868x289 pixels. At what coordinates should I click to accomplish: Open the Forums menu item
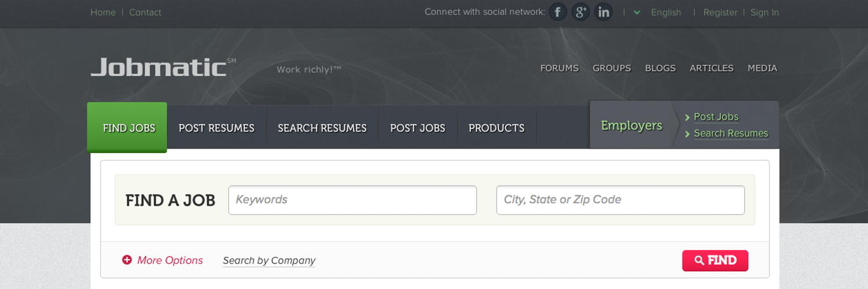click(x=559, y=68)
